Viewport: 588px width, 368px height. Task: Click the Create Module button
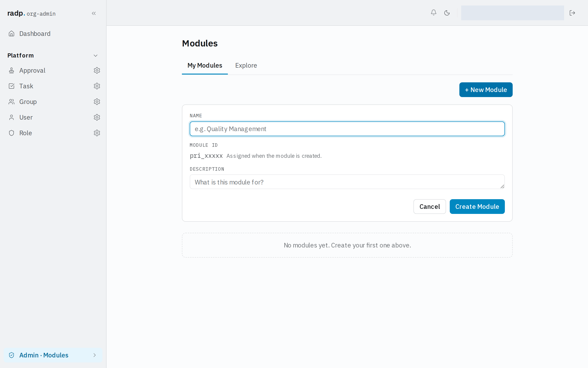pyautogui.click(x=477, y=207)
